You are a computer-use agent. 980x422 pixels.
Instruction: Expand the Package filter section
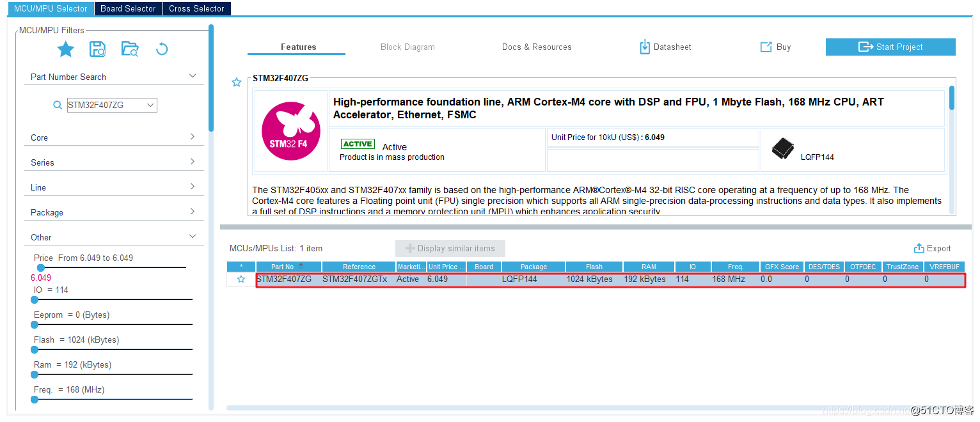click(x=193, y=212)
